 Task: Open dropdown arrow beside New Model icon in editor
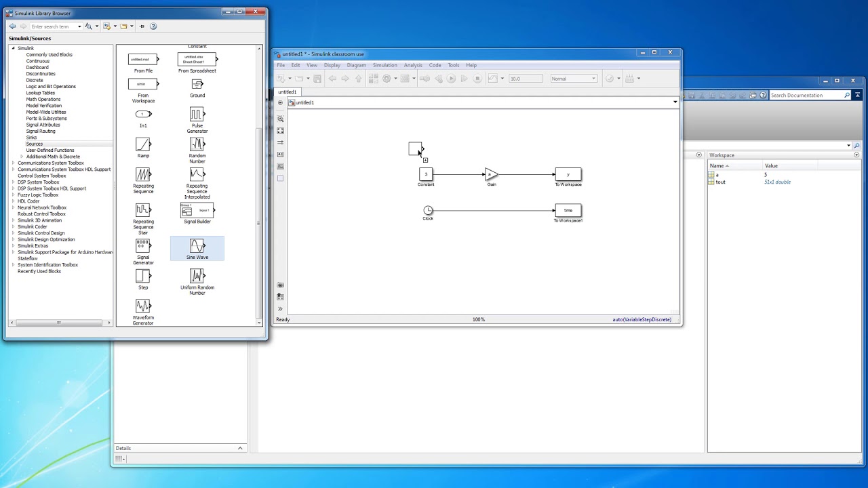point(290,79)
